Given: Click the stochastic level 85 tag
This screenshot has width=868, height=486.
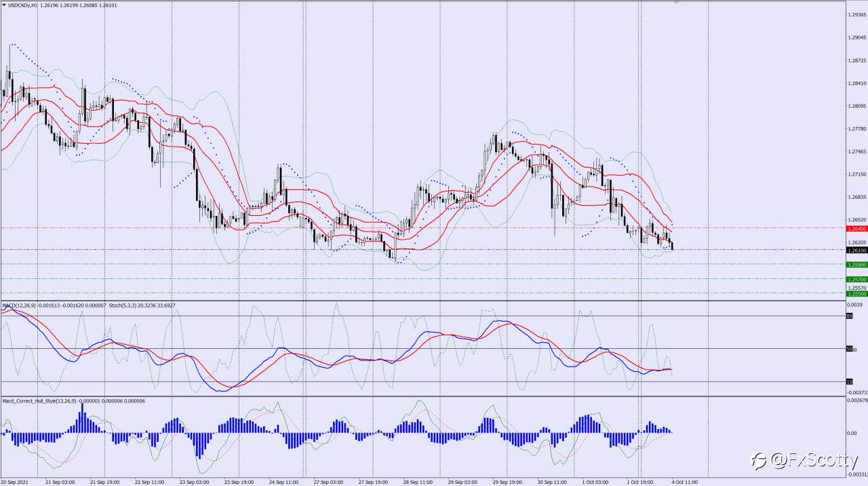Looking at the screenshot, I should pos(849,316).
